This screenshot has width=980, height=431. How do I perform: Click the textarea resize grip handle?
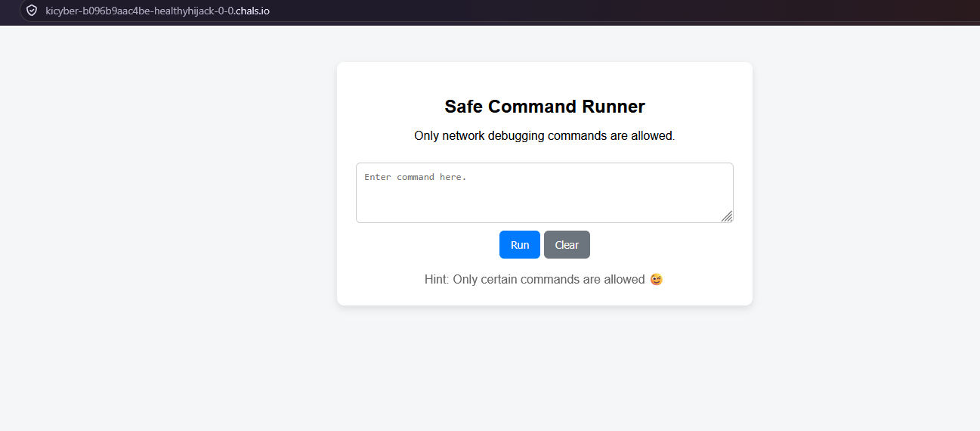[x=727, y=216]
